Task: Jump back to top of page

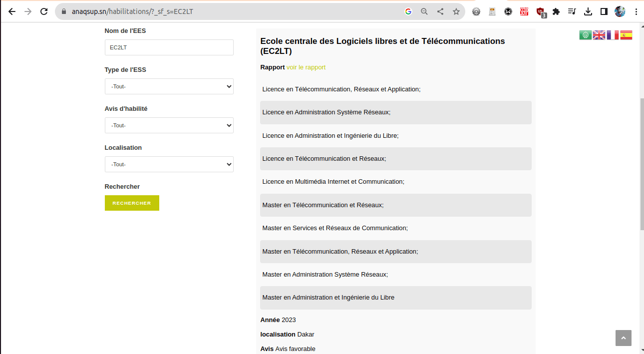Action: click(x=624, y=338)
